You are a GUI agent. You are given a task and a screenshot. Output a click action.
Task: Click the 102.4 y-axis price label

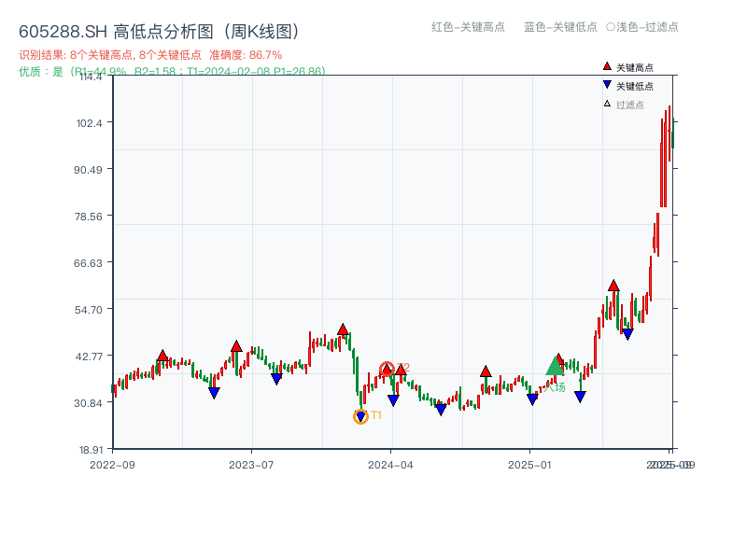[x=90, y=123]
